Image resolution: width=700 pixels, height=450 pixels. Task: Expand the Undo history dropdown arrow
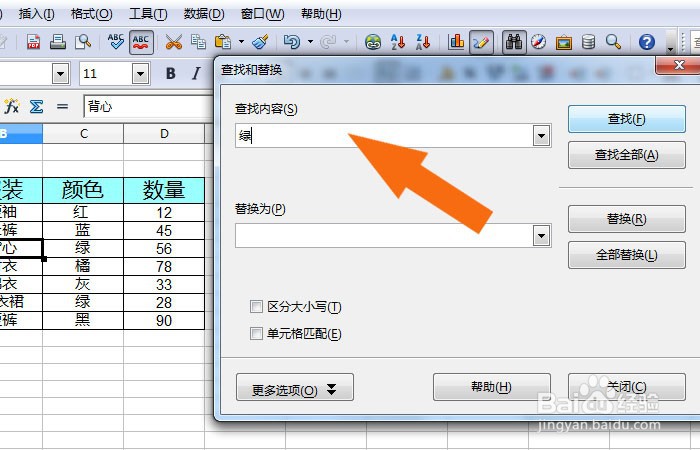tap(310, 42)
